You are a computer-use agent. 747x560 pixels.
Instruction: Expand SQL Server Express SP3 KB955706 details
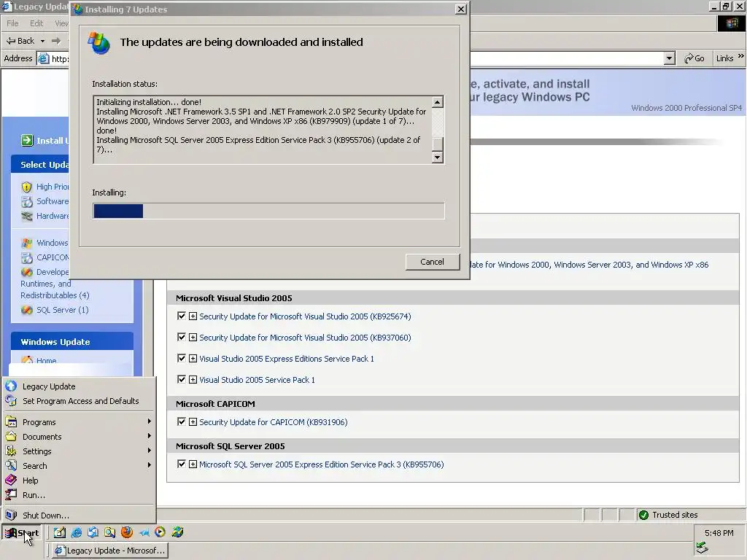[193, 464]
